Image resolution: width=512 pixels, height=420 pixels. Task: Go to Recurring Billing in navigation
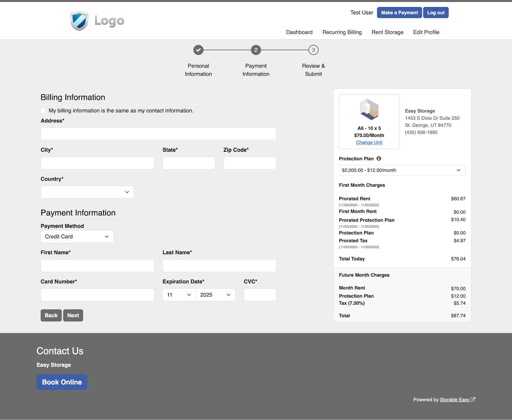(x=342, y=32)
